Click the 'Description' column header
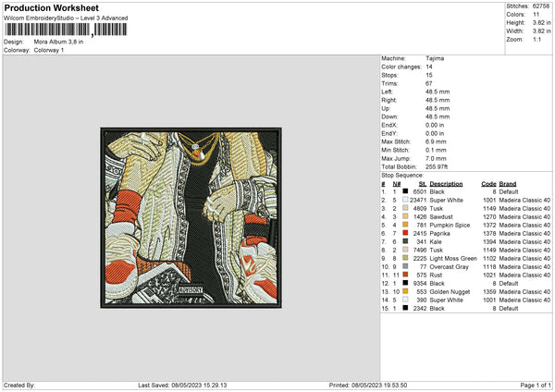Screen dimensions: 555x392 click(x=446, y=184)
